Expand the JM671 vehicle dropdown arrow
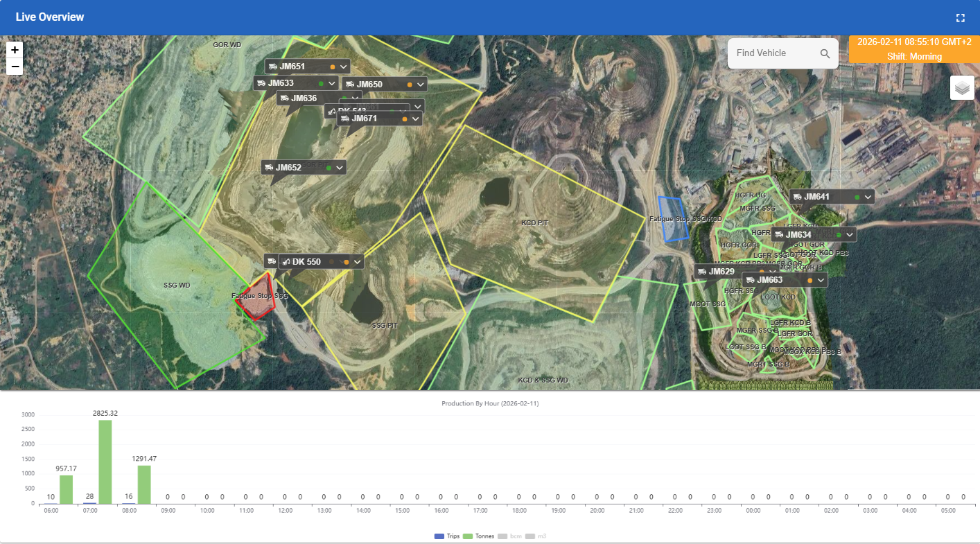 415,119
